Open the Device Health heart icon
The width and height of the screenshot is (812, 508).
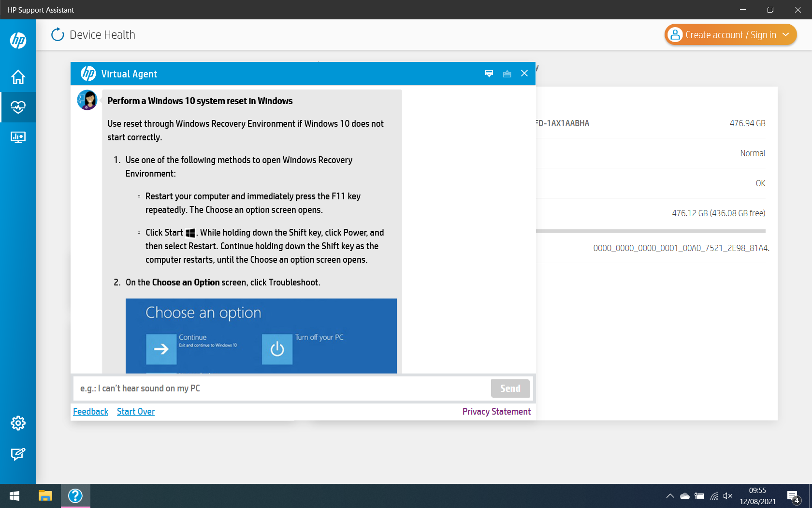coord(18,107)
